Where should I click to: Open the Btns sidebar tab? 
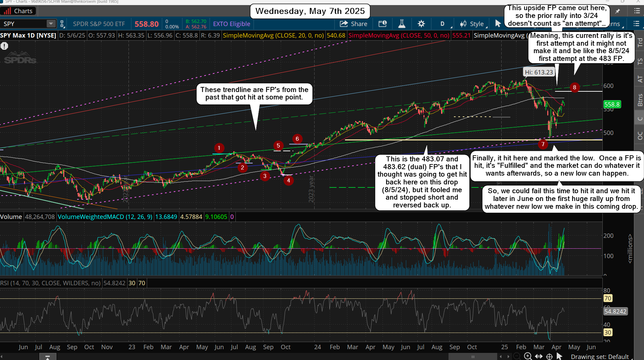pyautogui.click(x=640, y=100)
